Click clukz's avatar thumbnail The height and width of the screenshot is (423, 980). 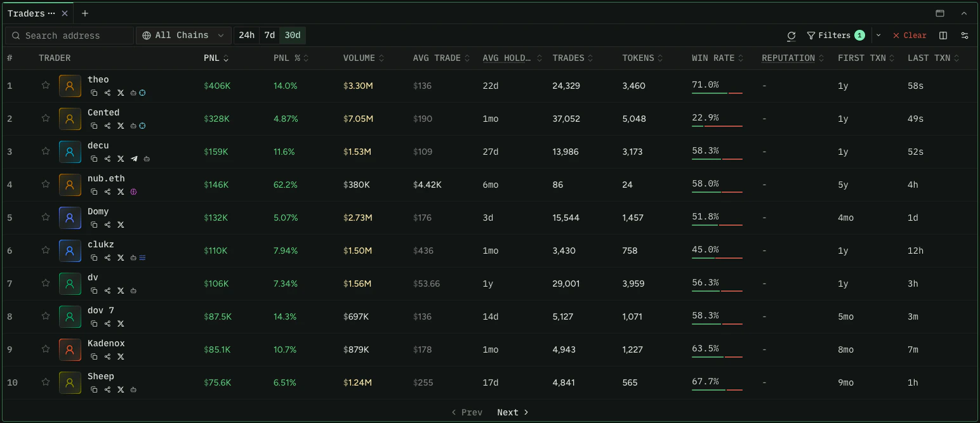pyautogui.click(x=70, y=251)
